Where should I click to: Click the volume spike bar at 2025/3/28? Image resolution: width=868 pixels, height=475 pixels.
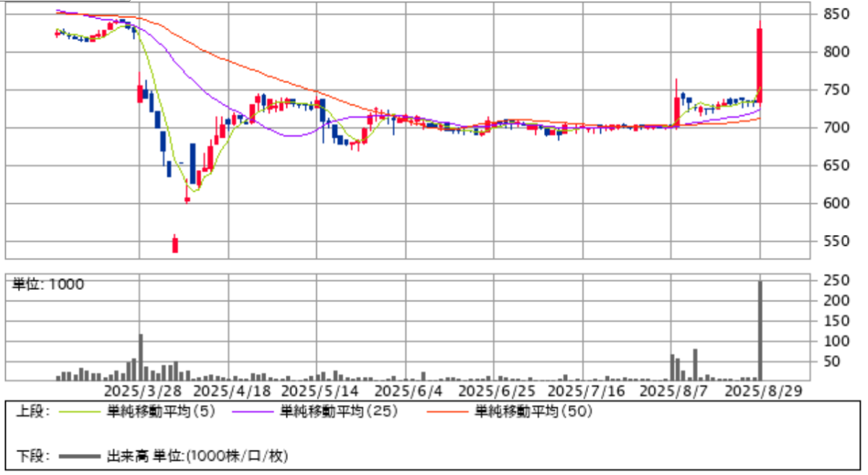[x=140, y=357]
